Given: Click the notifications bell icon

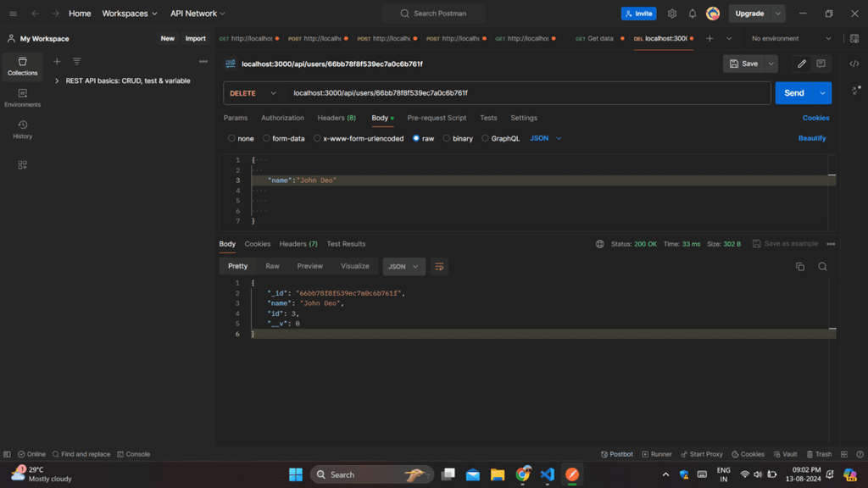Looking at the screenshot, I should coord(693,14).
